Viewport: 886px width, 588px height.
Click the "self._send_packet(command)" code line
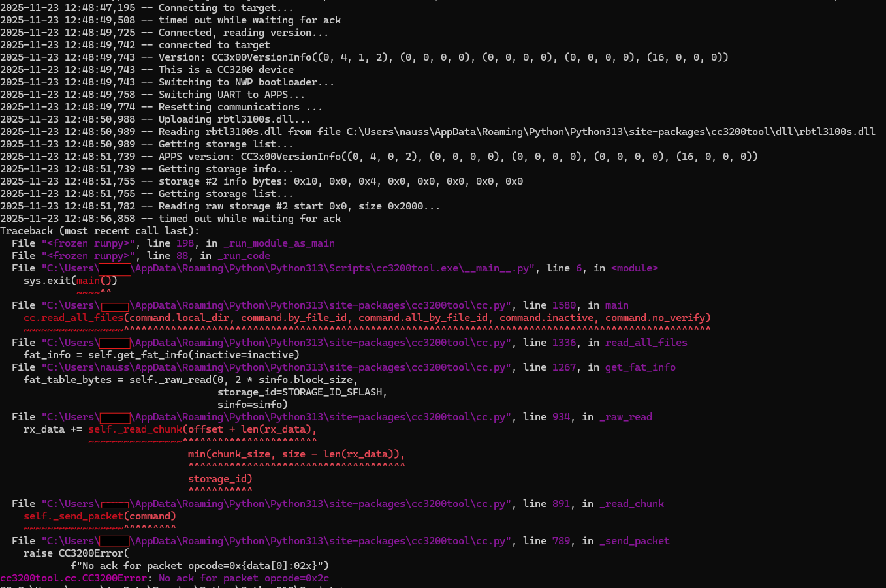[100, 516]
